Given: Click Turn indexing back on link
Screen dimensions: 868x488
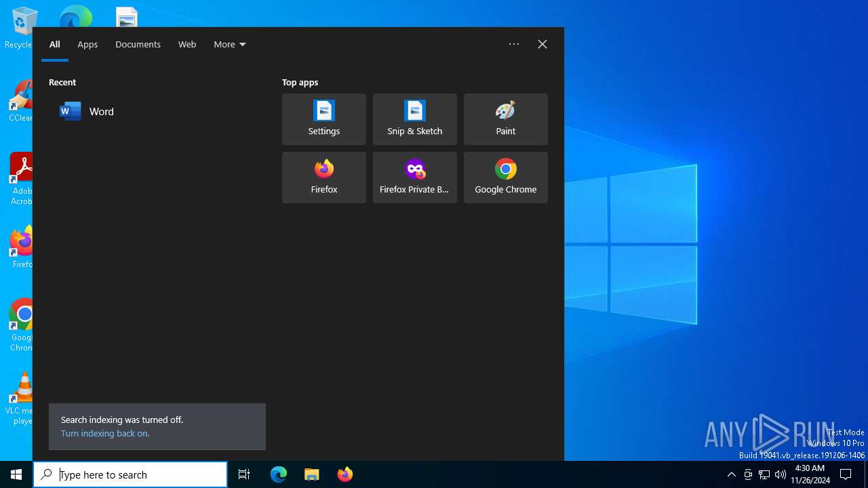Looking at the screenshot, I should [105, 434].
